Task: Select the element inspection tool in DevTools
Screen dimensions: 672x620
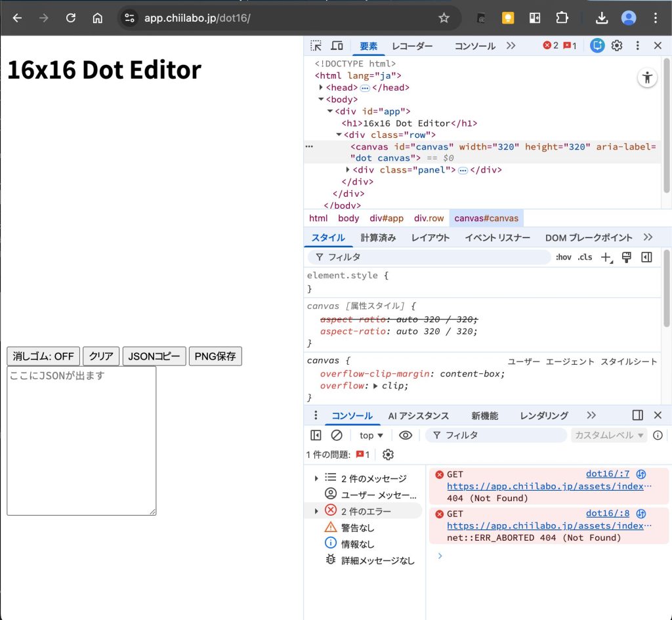Action: (x=314, y=45)
